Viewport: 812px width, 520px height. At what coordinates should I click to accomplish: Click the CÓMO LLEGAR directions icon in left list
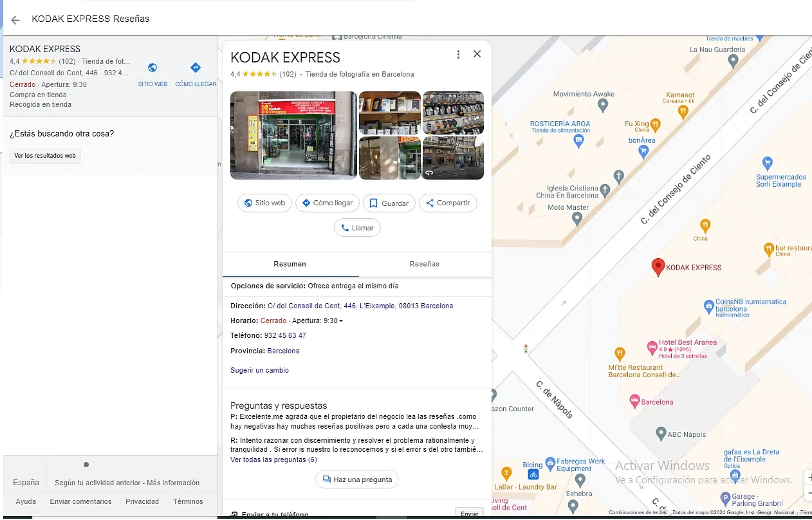tap(196, 68)
